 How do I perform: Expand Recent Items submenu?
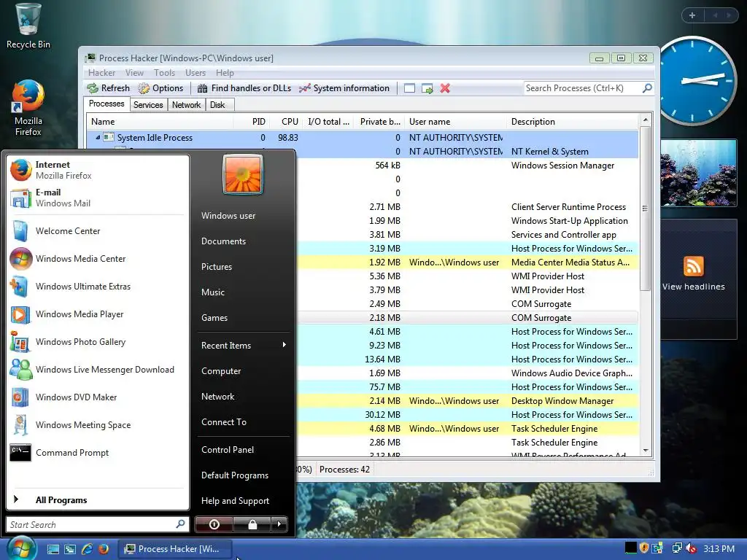coord(244,345)
